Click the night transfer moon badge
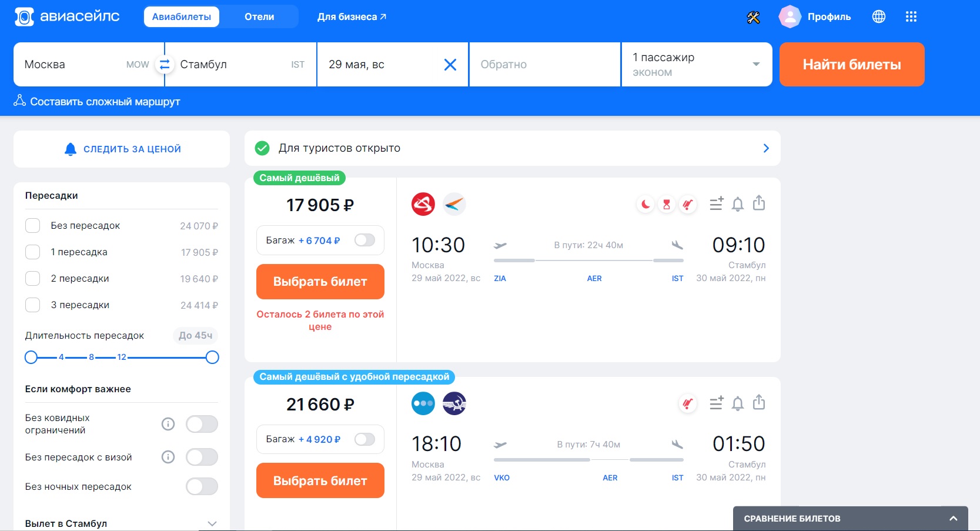 click(645, 204)
